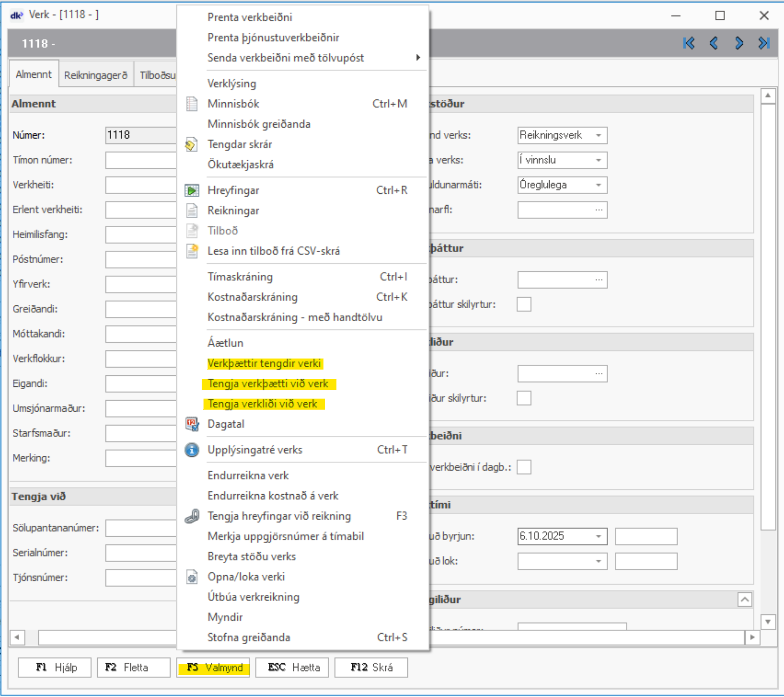Screen dimensions: 784x697
Task: Expand the Í vinnslu status dropdown
Action: tap(598, 160)
